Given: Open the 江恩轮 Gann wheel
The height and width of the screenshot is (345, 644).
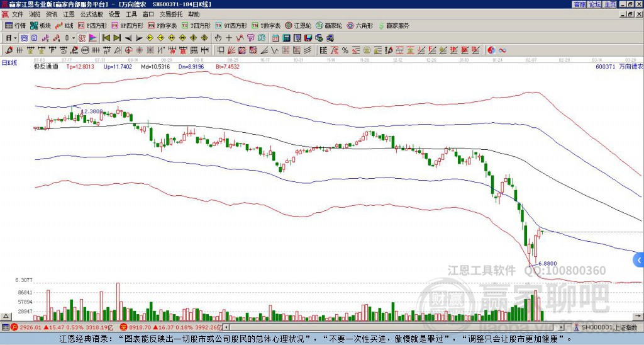Looking at the screenshot, I should (298, 25).
